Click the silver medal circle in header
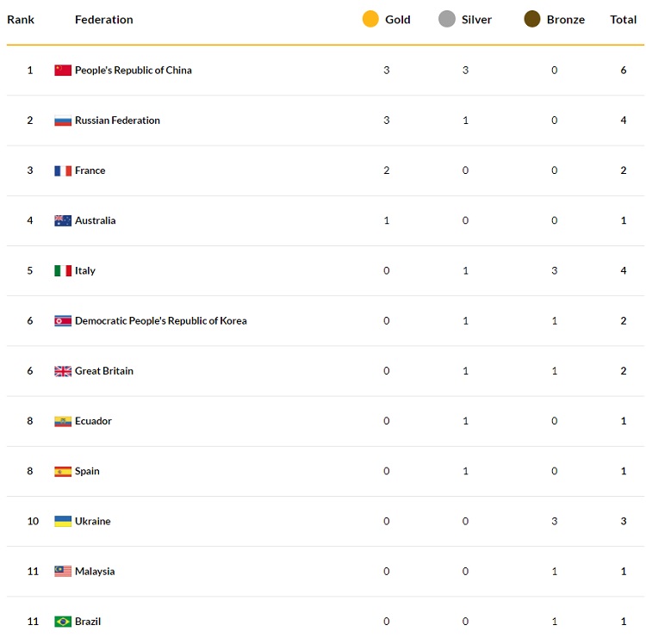 click(447, 19)
